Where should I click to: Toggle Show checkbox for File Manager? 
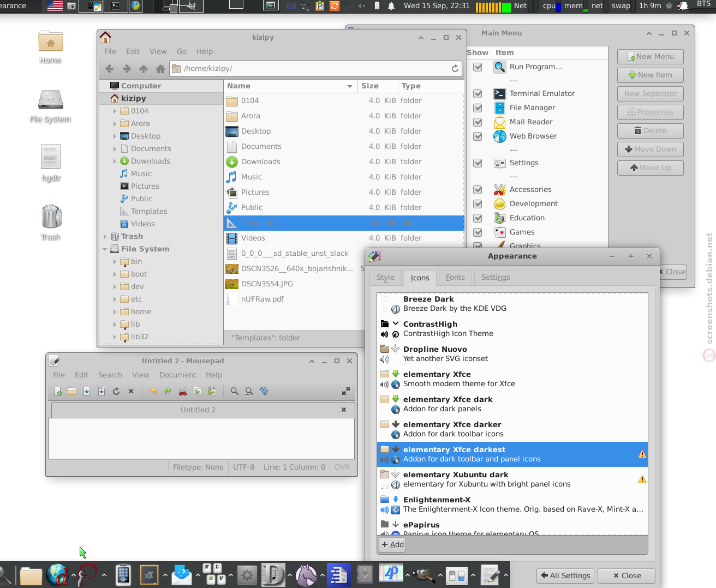pyautogui.click(x=478, y=107)
